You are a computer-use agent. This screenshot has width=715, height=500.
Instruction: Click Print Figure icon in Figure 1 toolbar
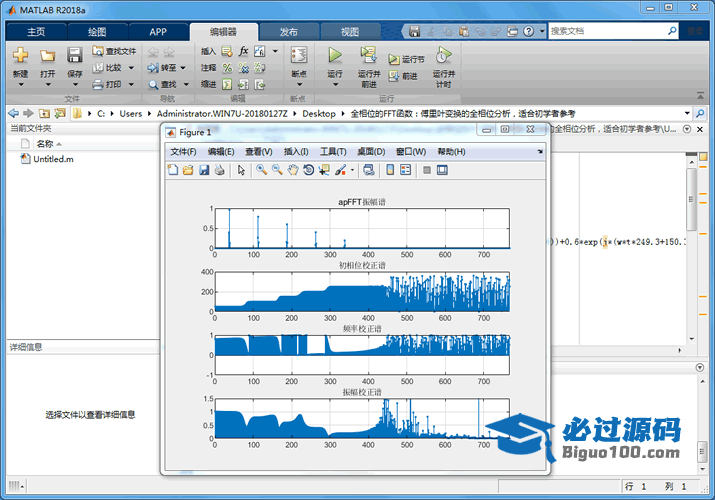tap(220, 170)
